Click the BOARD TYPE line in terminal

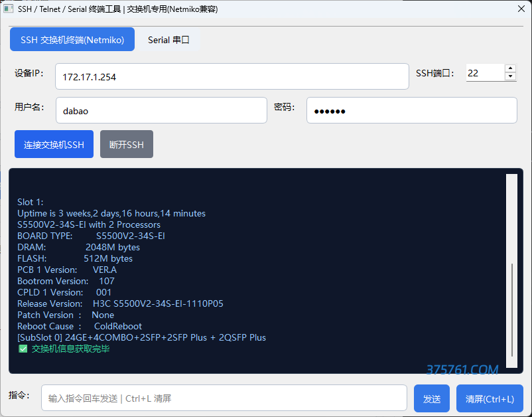click(x=91, y=236)
